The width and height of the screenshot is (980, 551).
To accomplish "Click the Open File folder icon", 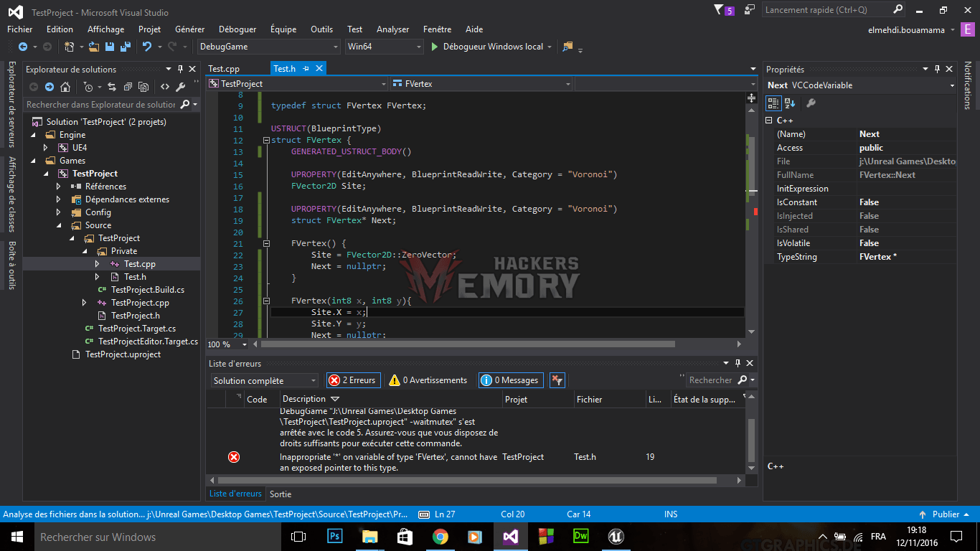I will pyautogui.click(x=94, y=47).
